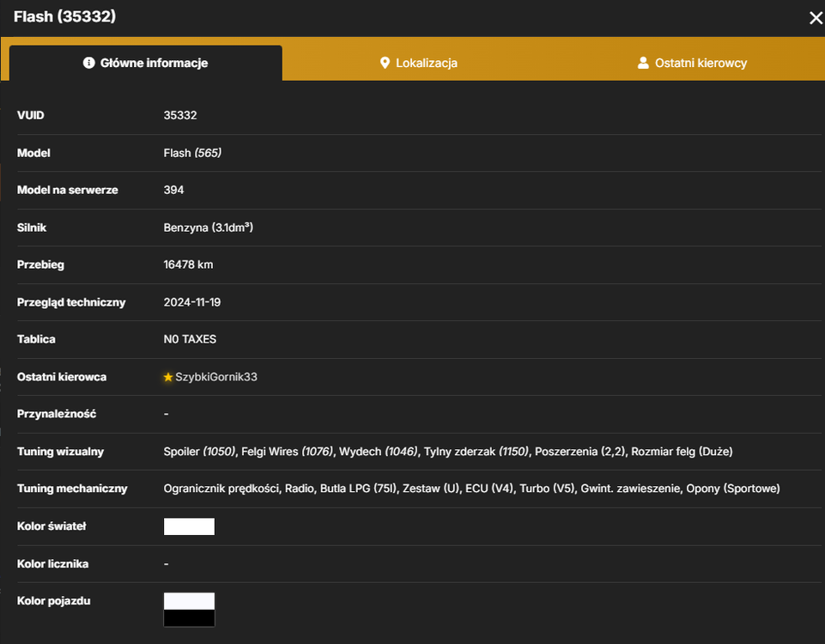The image size is (825, 644).
Task: Click the black lower Kolor pojazdu swatch
Action: pyautogui.click(x=189, y=618)
